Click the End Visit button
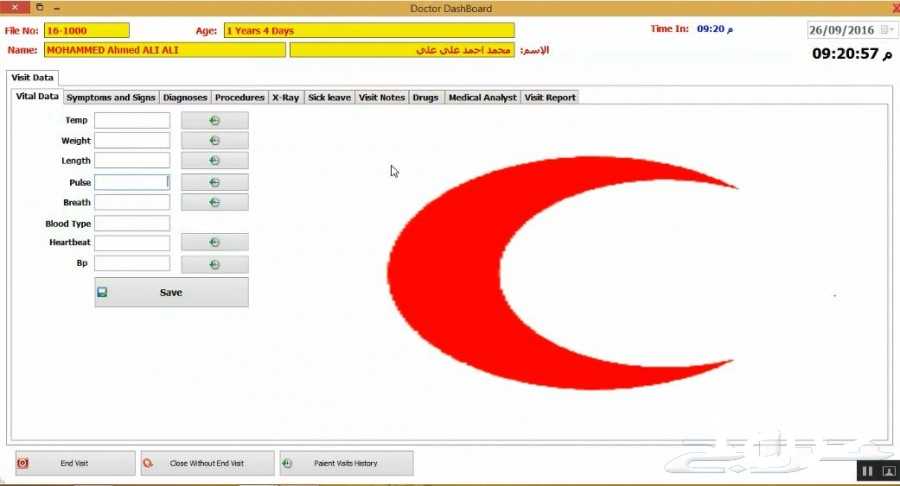 pos(75,463)
